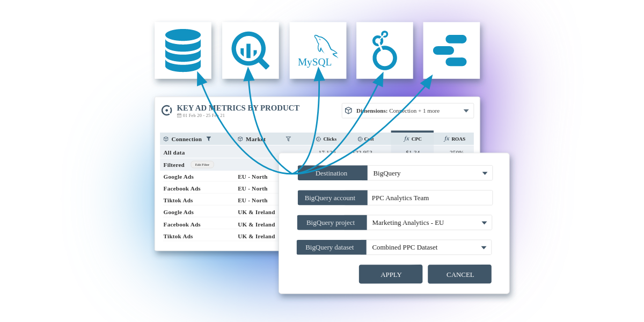Viewport: 644px width, 322px height.
Task: Select Facebook Ads in the UK & Ireland row
Action: tap(182, 224)
